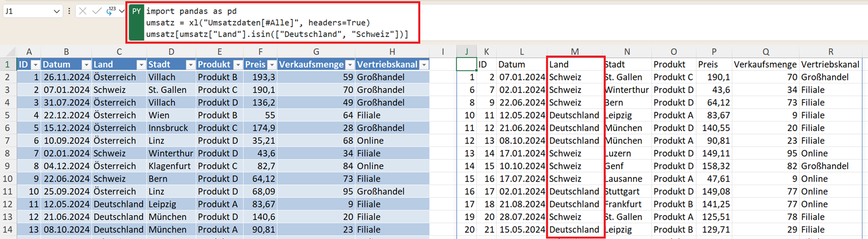The height and width of the screenshot is (239, 868).
Task: Open the Name Box dropdown arrow
Action: [56, 11]
